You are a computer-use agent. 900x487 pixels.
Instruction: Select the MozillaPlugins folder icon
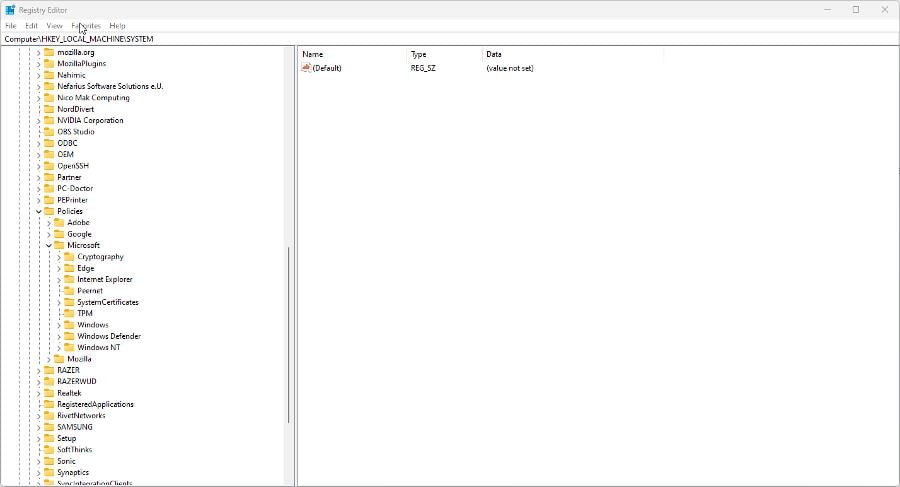click(x=49, y=64)
